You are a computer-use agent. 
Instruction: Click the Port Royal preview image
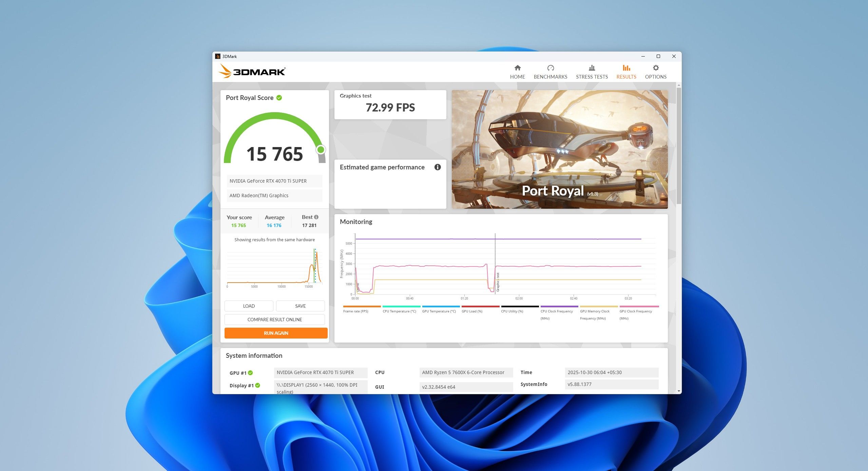click(560, 149)
